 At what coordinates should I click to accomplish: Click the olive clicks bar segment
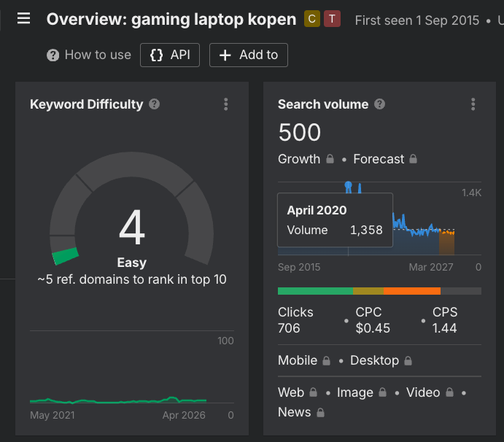pyautogui.click(x=368, y=291)
